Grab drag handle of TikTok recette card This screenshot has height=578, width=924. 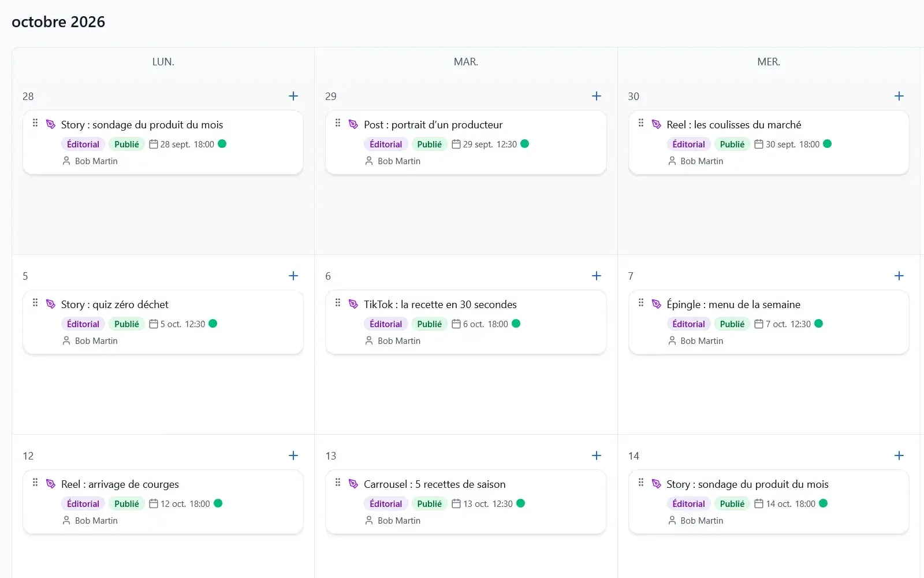338,303
